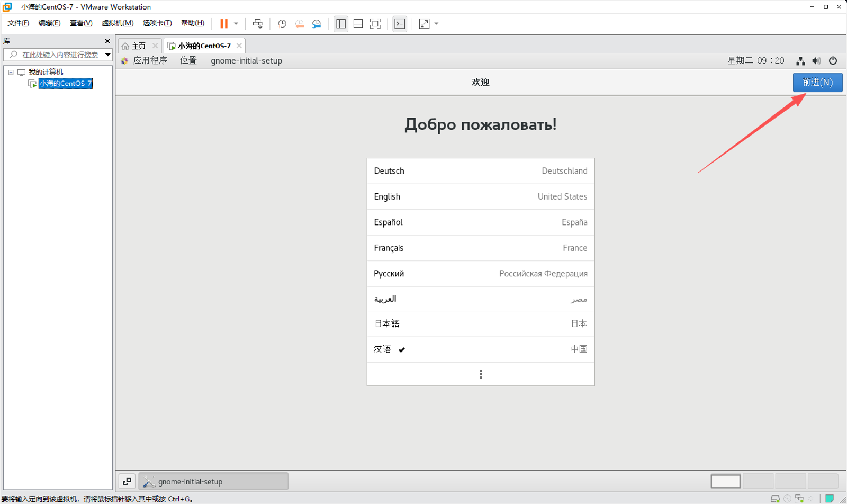The image size is (847, 504).
Task: Click the volume speaker icon
Action: (816, 61)
